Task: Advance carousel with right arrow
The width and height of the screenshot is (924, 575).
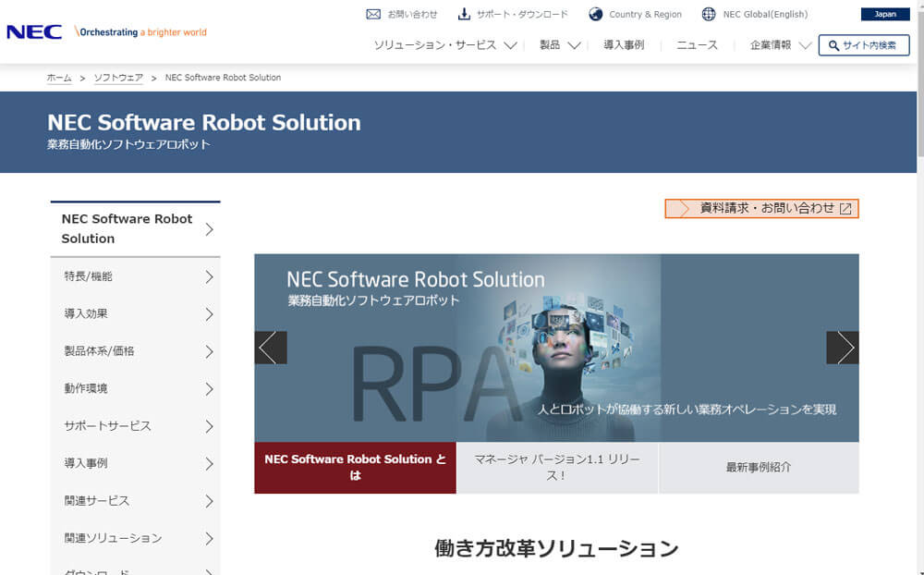Action: [842, 348]
